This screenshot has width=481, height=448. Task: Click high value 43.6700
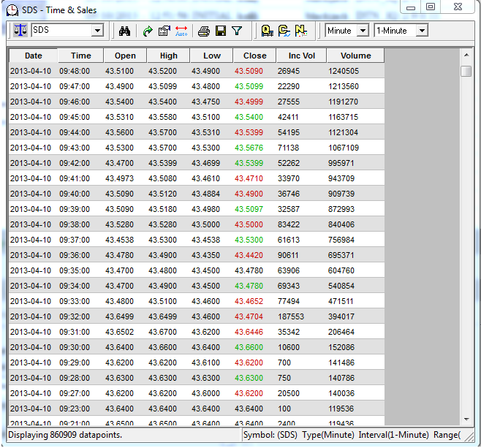[x=162, y=332]
